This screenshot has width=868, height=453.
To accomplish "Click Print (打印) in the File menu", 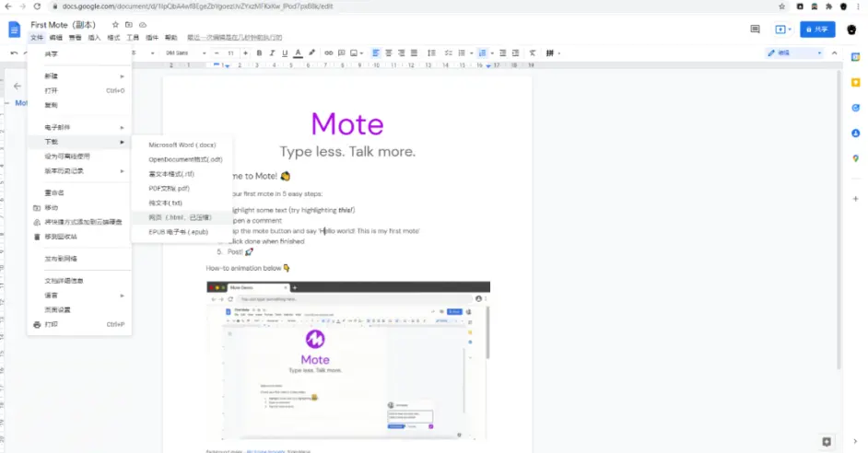I will (79, 325).
